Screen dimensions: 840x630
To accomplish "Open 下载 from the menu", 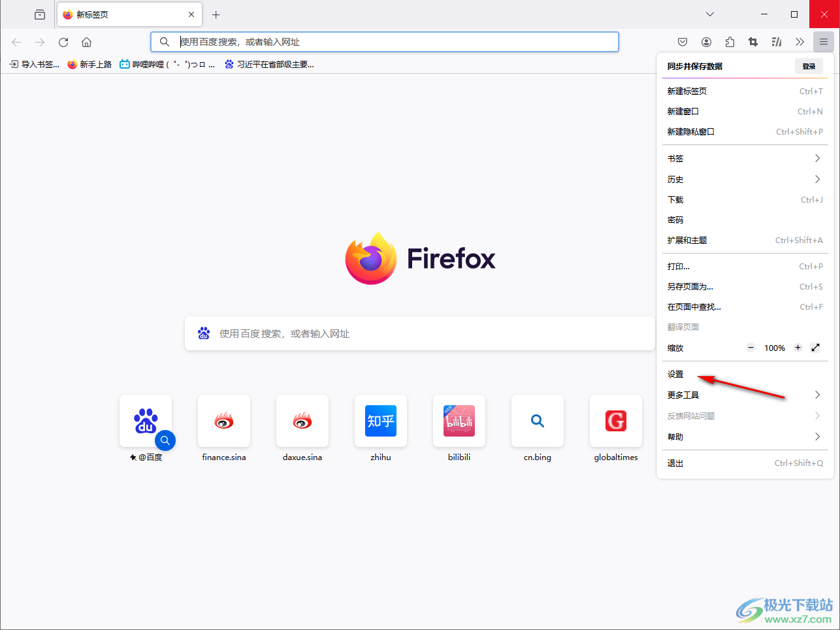I will [x=745, y=199].
